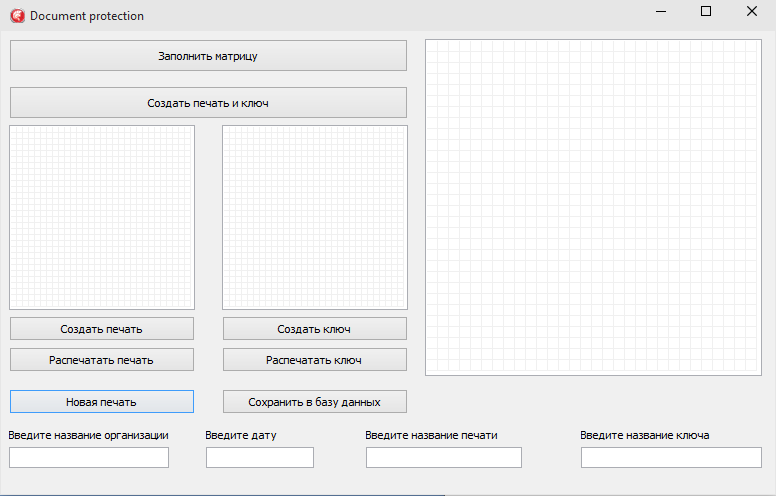This screenshot has width=776, height=496.
Task: Click the 'Введите название организации' label
Action: tap(89, 435)
